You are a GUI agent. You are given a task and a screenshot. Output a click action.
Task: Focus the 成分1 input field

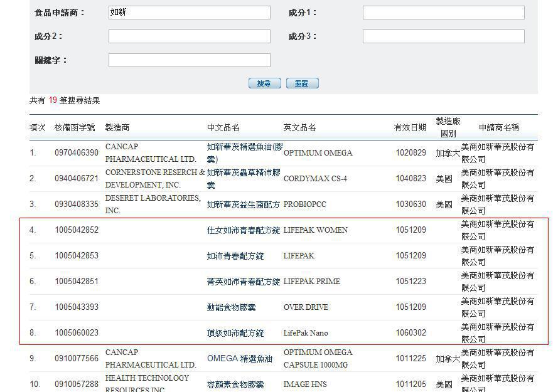(443, 13)
